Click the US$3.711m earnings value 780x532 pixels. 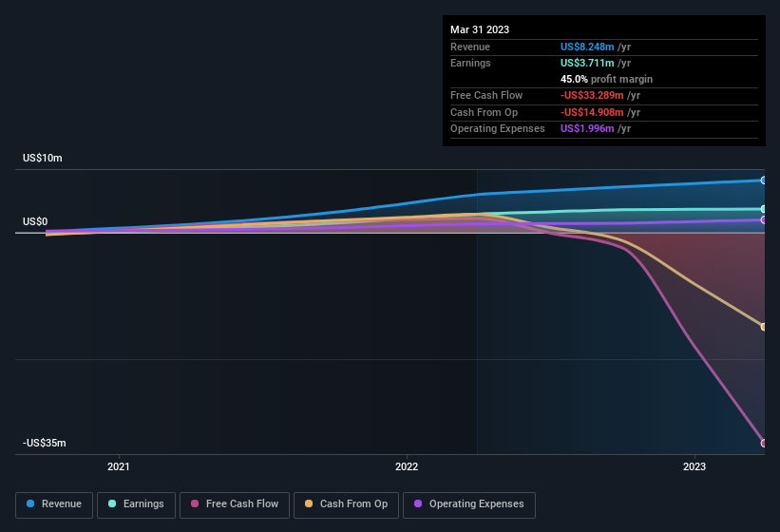(x=587, y=63)
